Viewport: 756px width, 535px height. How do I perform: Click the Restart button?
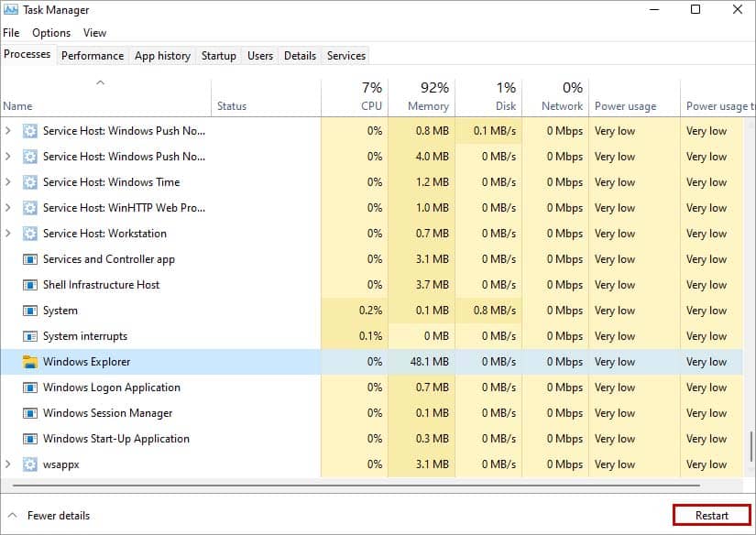coord(712,515)
